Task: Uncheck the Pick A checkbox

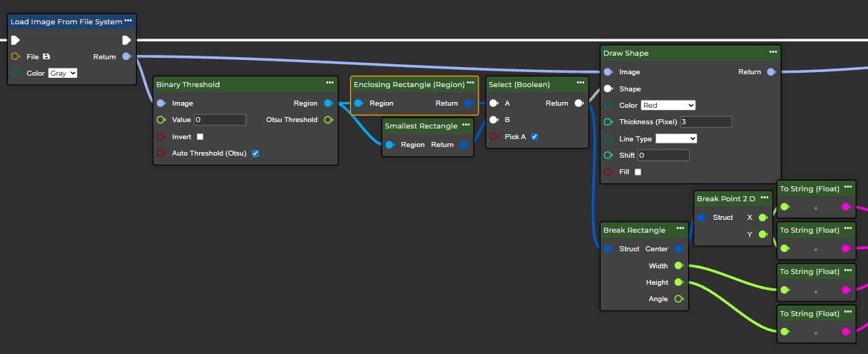Action: pyautogui.click(x=534, y=136)
